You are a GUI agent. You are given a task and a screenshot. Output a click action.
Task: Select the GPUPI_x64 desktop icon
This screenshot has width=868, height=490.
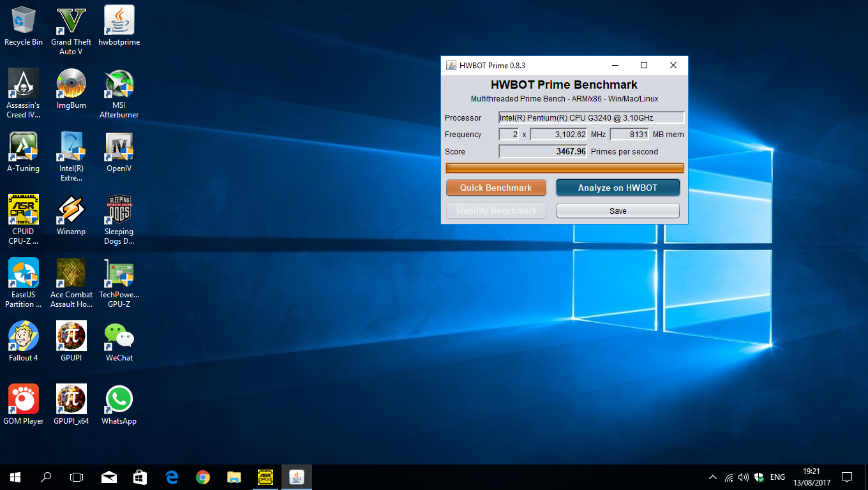pos(71,405)
